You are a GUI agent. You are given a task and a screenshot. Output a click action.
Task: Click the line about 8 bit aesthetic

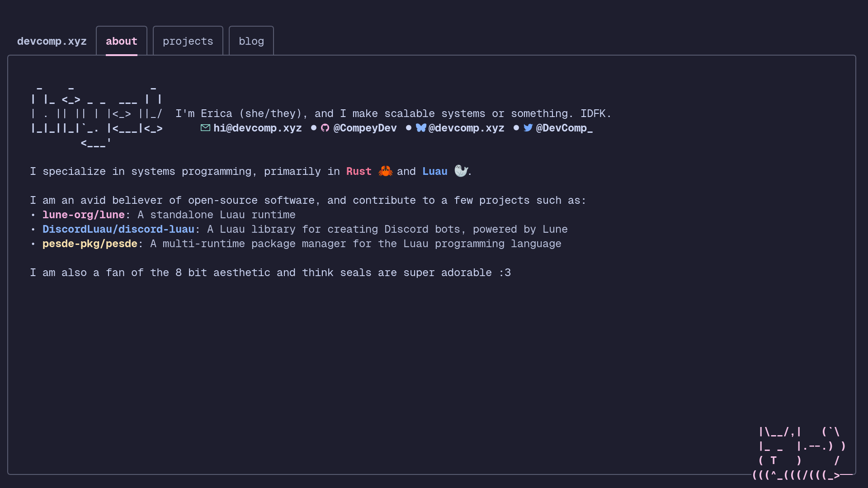(270, 272)
